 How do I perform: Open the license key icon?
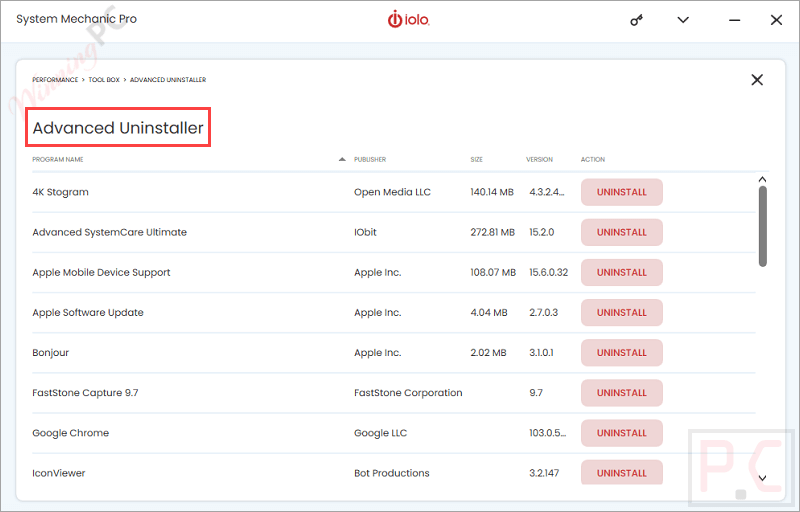point(636,20)
